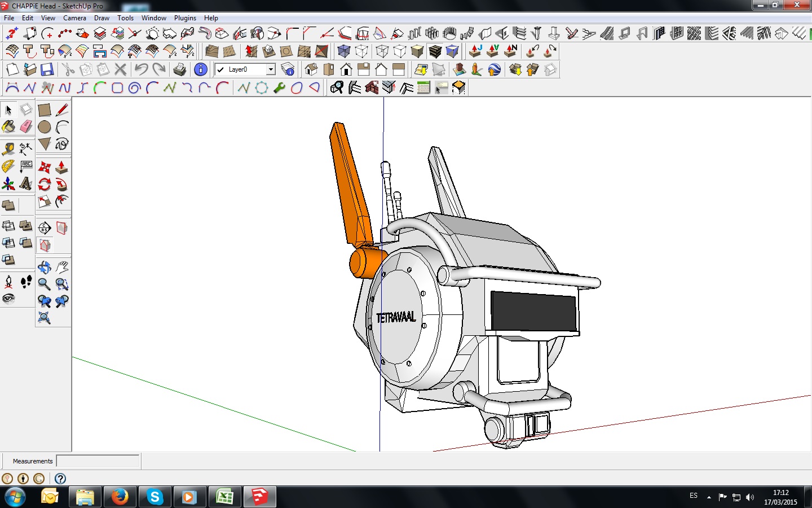Click the Add Location icon
The image size is (812, 508).
[421, 69]
